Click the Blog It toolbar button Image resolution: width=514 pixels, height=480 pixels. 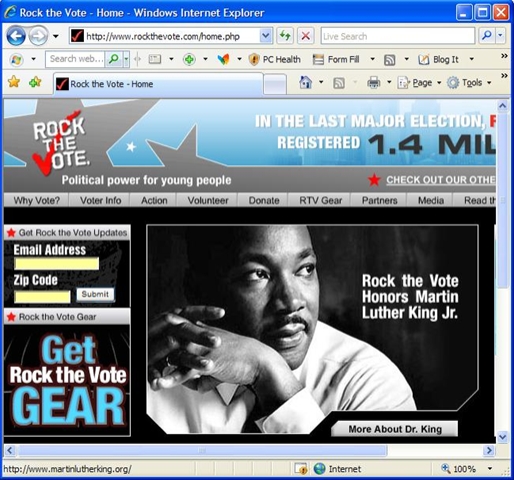[438, 60]
